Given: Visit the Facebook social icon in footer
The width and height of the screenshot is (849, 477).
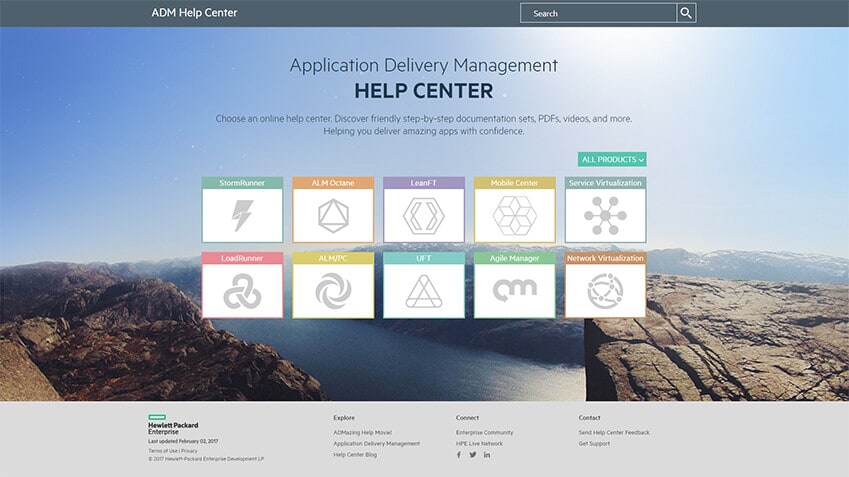Looking at the screenshot, I should 459,455.
